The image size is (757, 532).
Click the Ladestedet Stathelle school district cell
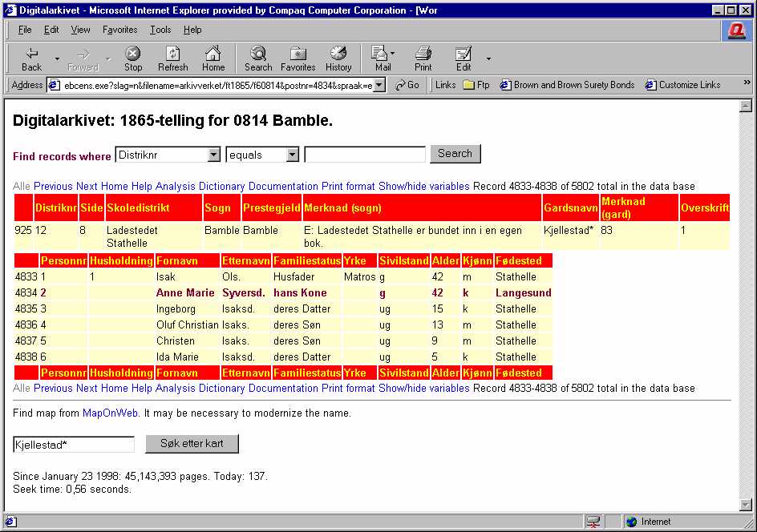[x=153, y=236]
